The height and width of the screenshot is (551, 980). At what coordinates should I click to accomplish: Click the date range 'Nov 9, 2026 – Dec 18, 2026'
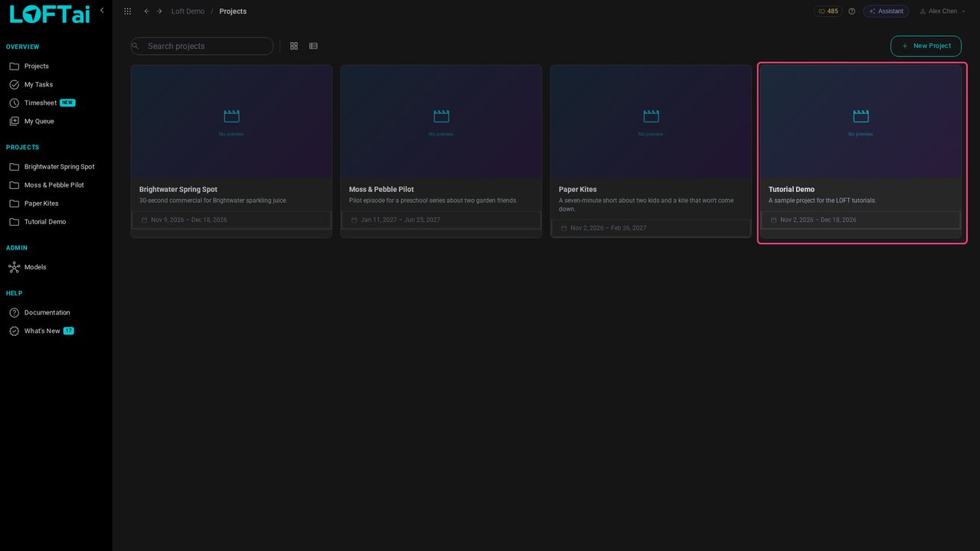click(x=189, y=220)
